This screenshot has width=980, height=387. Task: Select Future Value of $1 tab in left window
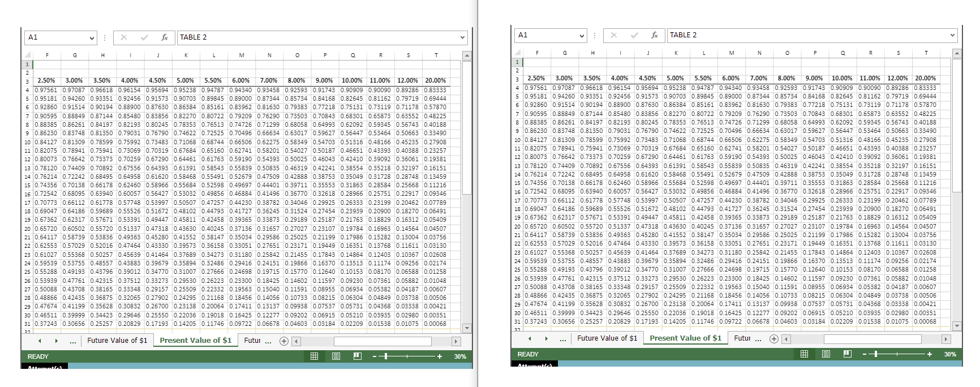117,341
